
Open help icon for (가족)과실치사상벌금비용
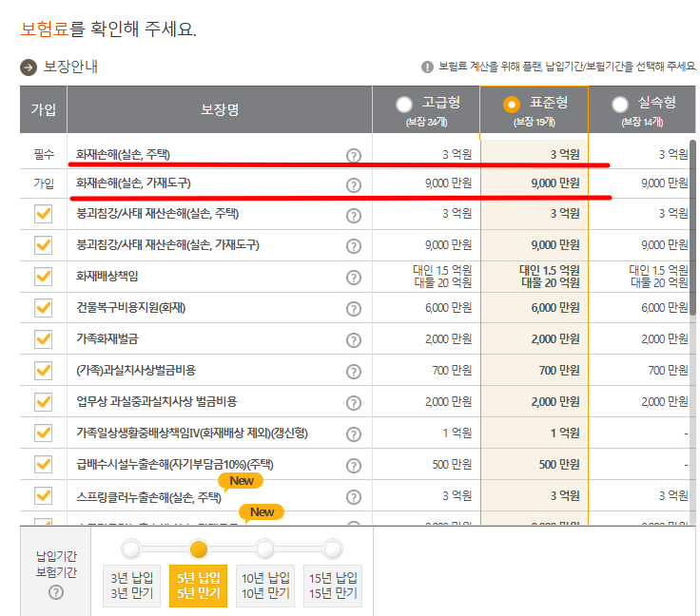[354, 372]
